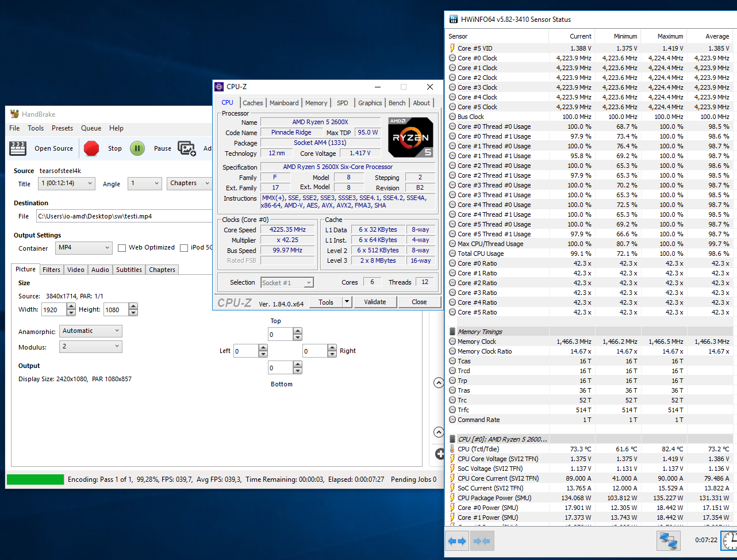Click HWiNFO network monitors icon
Image resolution: width=737 pixels, height=560 pixels.
pyautogui.click(x=667, y=541)
